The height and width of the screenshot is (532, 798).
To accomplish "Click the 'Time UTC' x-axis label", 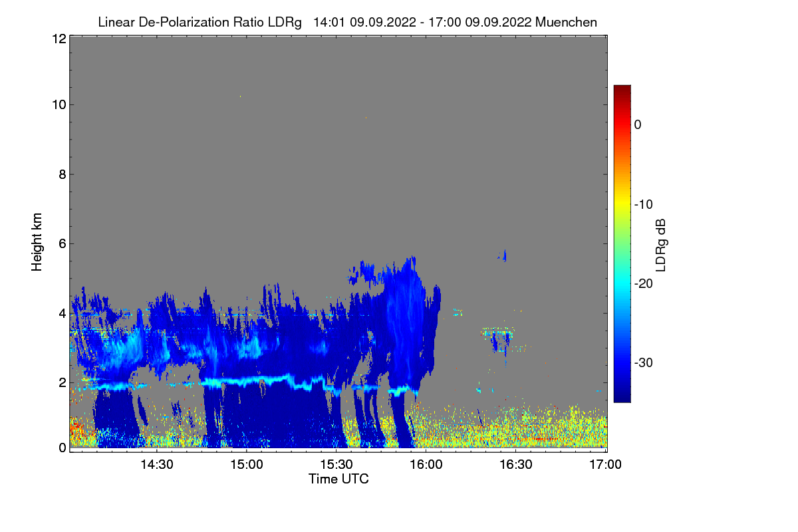I will [338, 479].
